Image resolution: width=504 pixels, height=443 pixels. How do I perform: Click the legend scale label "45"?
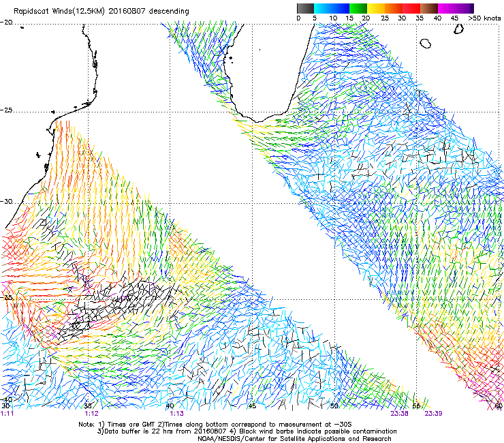(x=454, y=18)
